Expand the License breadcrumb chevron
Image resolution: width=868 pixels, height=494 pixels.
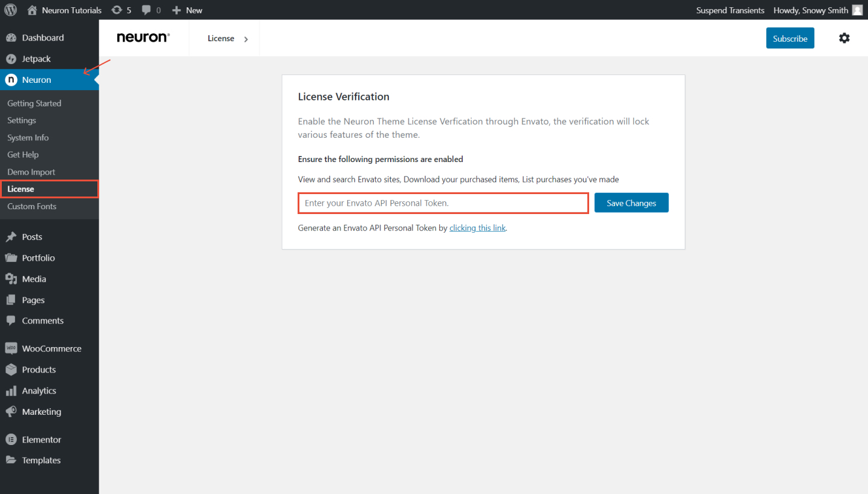coord(246,39)
